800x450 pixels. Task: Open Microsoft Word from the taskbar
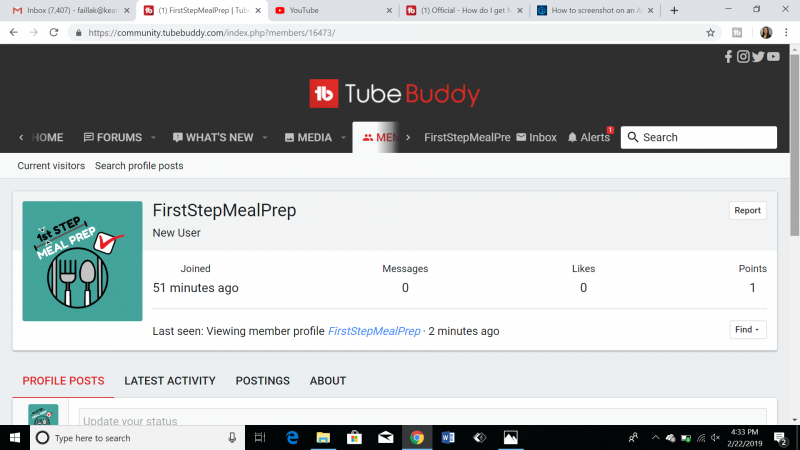coord(447,437)
